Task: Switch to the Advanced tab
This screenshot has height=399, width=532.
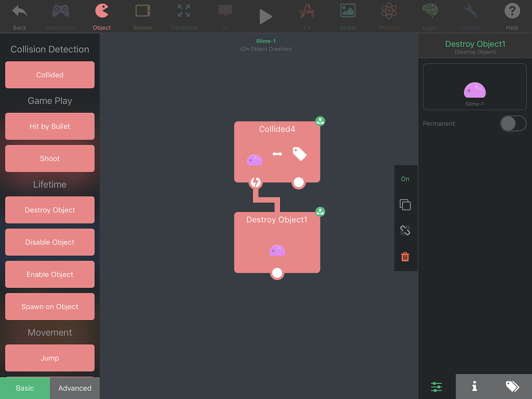Action: coord(75,388)
